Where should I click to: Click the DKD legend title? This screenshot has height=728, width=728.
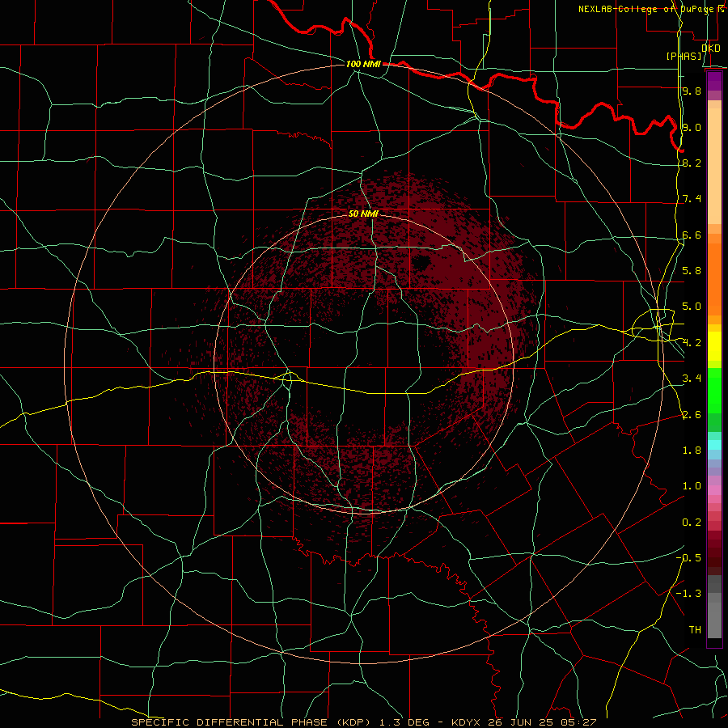coord(711,49)
